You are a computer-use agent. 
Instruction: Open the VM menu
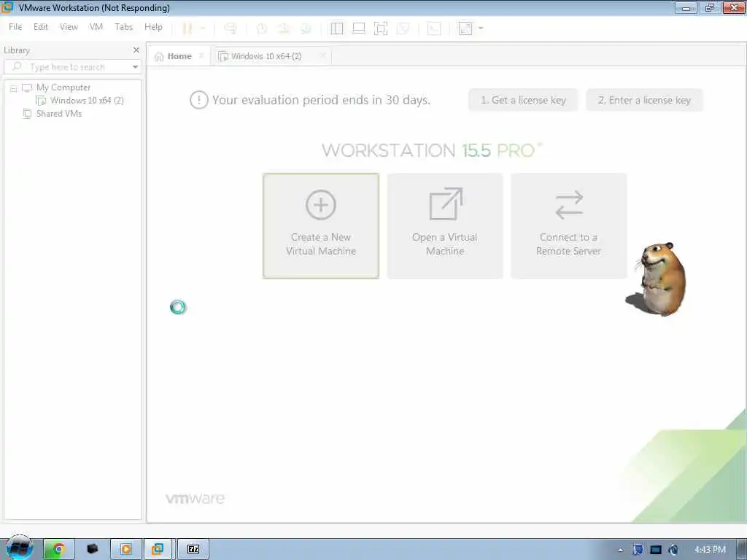pos(96,27)
